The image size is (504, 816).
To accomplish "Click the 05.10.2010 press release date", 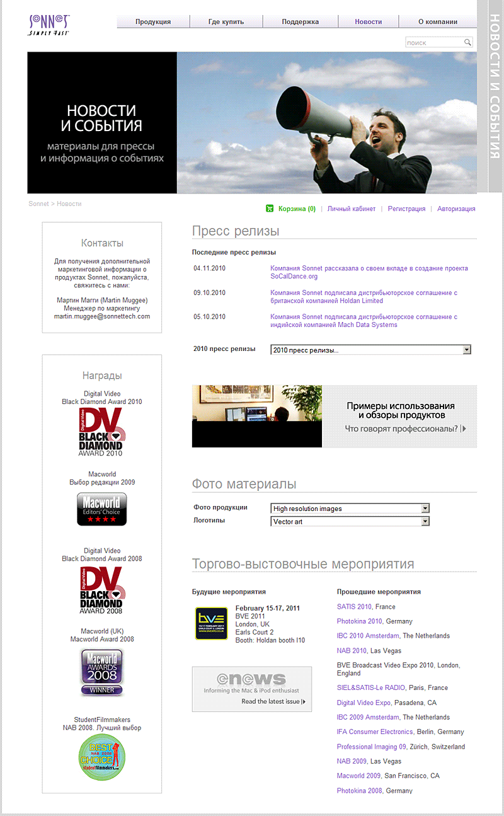I will 210,317.
